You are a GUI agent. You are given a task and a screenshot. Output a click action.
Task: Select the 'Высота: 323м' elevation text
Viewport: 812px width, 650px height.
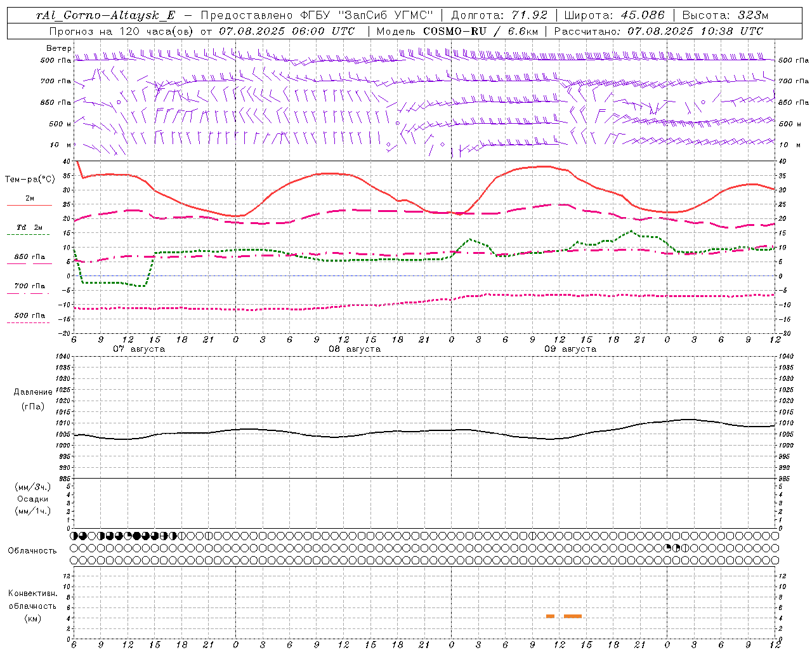(725, 15)
